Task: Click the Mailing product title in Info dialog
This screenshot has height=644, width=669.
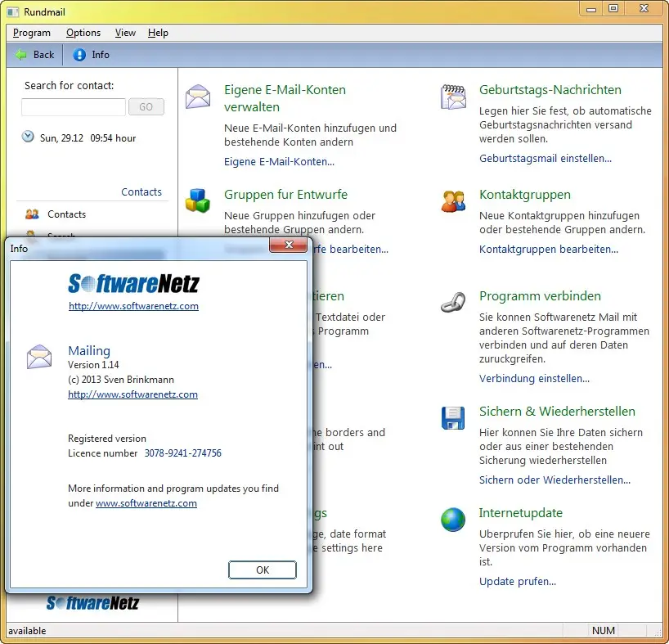Action: (x=89, y=351)
